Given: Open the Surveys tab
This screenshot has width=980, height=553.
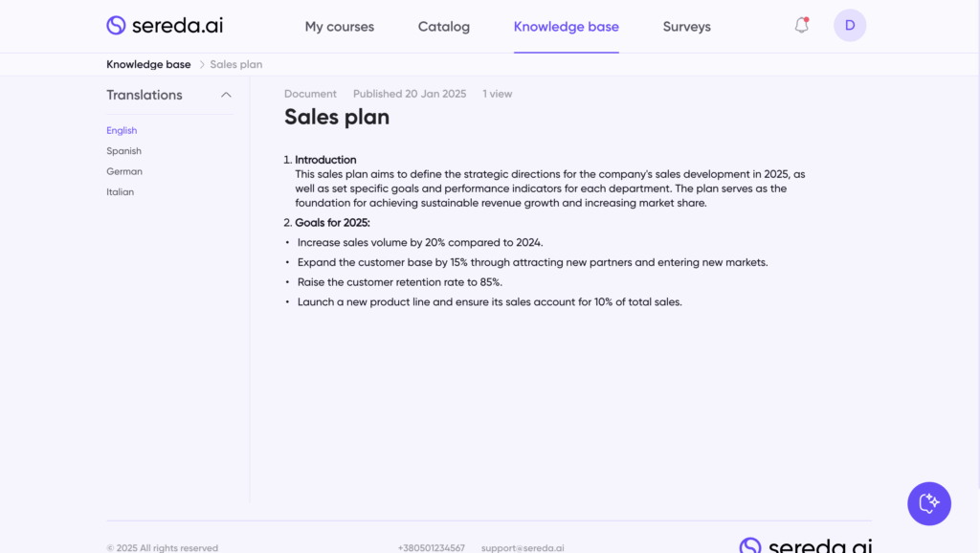Looking at the screenshot, I should (x=687, y=27).
